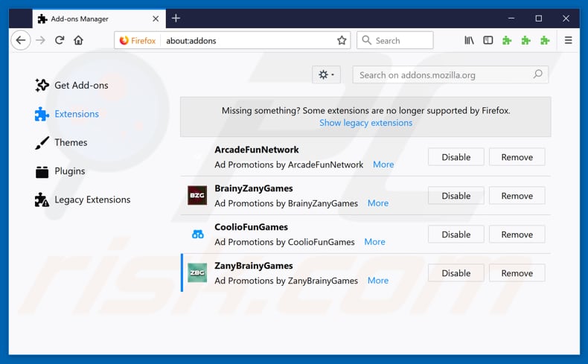
Task: Click the Get Add-ons sparkle icon
Action: [42, 85]
